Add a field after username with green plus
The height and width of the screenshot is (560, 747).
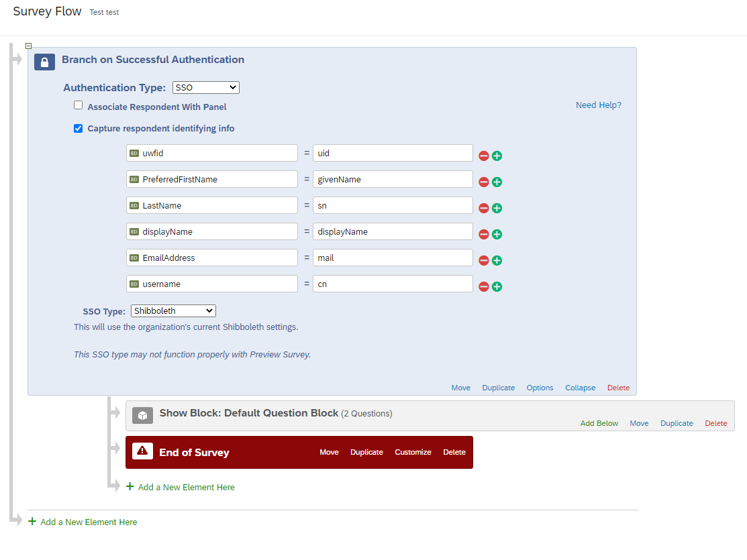coord(497,286)
